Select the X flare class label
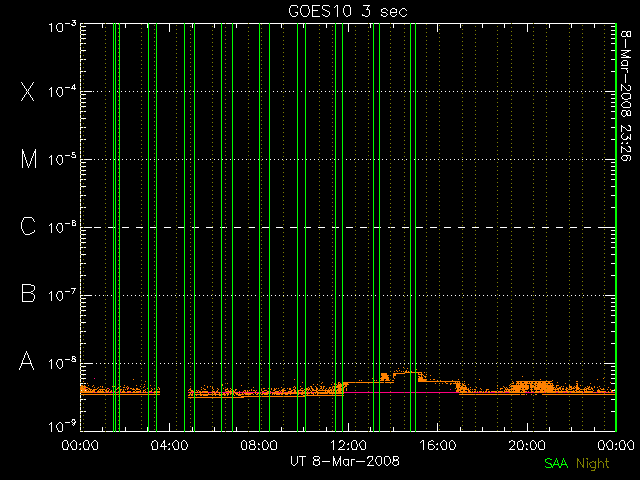 (27, 91)
